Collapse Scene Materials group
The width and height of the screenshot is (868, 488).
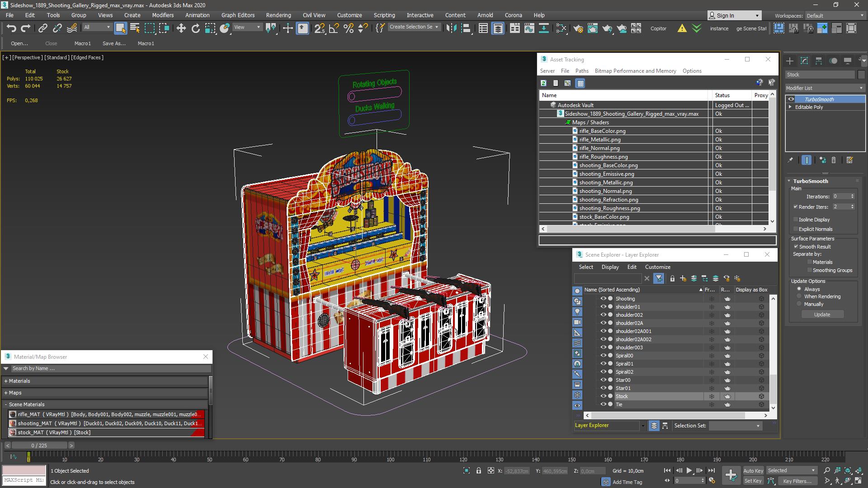point(6,404)
